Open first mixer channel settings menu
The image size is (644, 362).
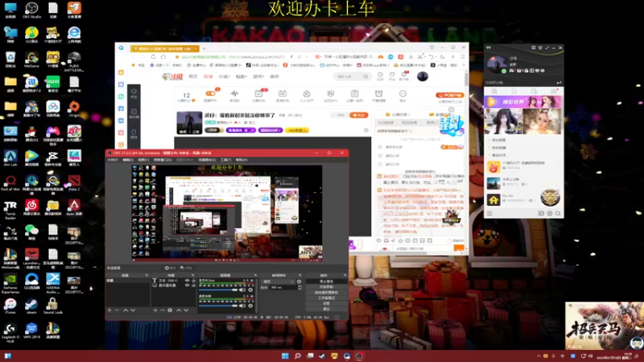(250, 290)
